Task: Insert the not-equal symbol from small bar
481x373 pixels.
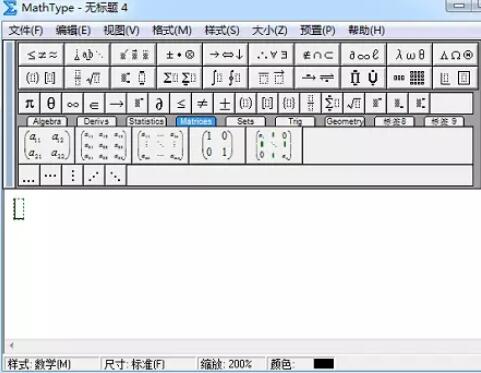Action: (x=203, y=104)
